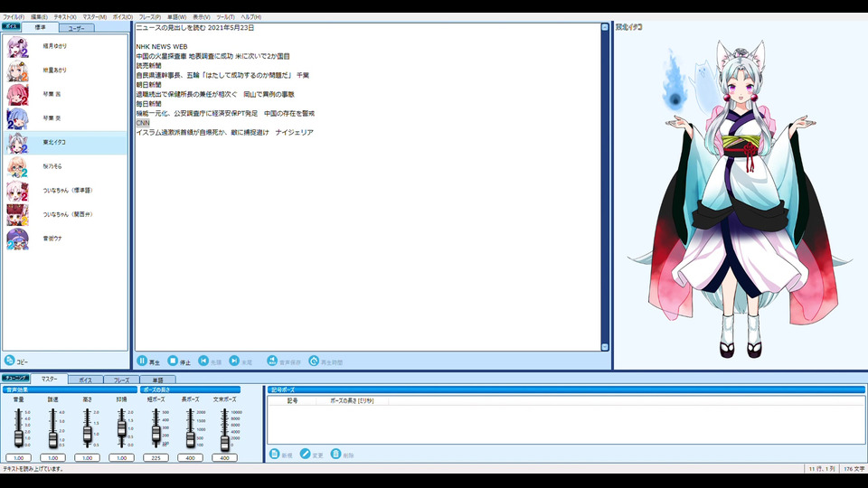Select the 東北イタコ voice avatar
Image resolution: width=868 pixels, height=488 pixels.
pos(17,143)
